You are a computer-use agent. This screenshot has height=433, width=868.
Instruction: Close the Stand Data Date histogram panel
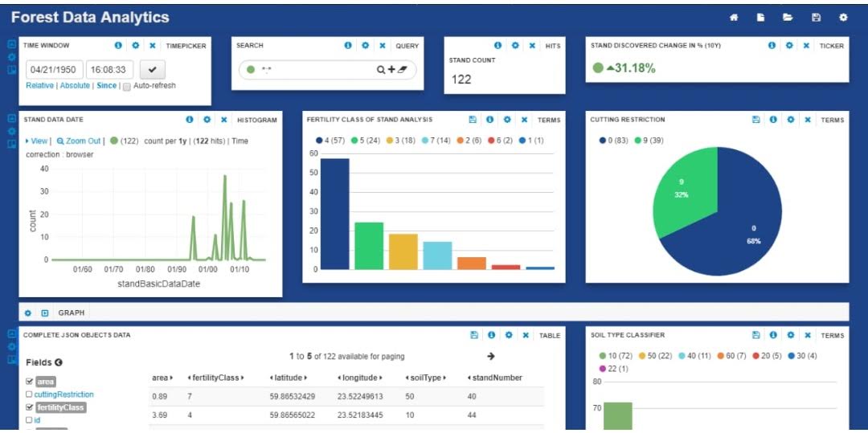tap(223, 120)
